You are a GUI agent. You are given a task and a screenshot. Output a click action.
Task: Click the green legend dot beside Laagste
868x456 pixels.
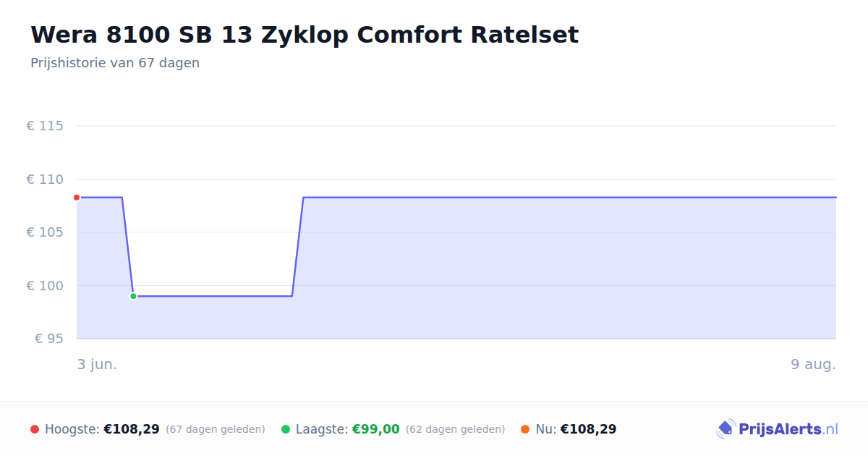pyautogui.click(x=286, y=429)
